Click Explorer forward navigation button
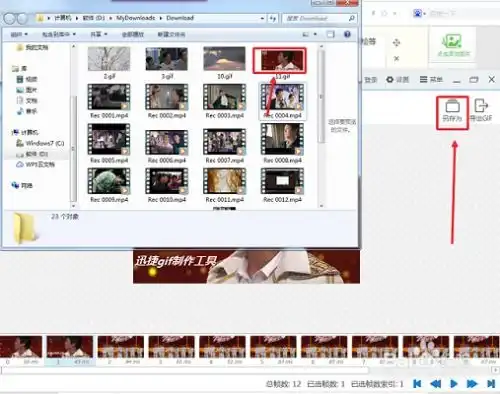This screenshot has width=500, height=394. (22, 19)
